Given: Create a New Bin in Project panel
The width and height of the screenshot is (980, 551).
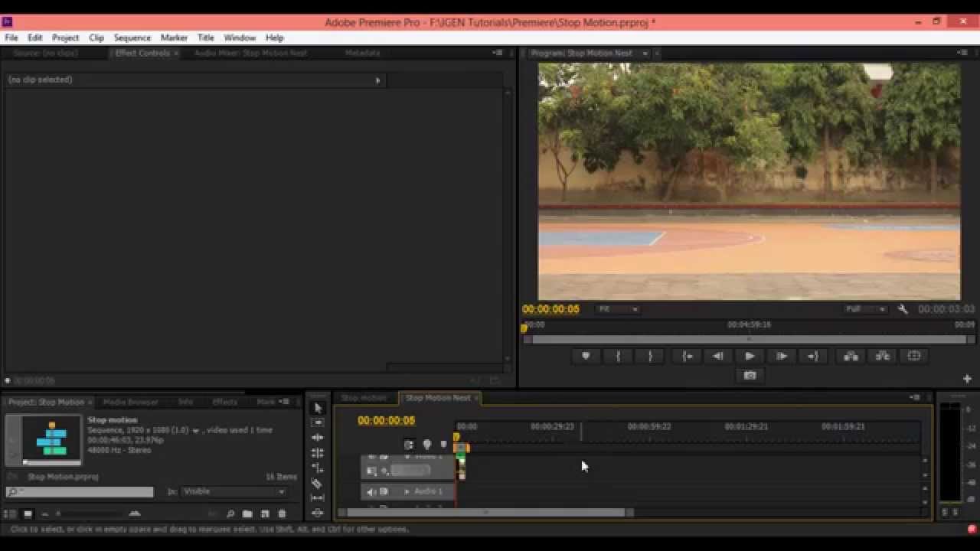Looking at the screenshot, I should click(x=247, y=514).
